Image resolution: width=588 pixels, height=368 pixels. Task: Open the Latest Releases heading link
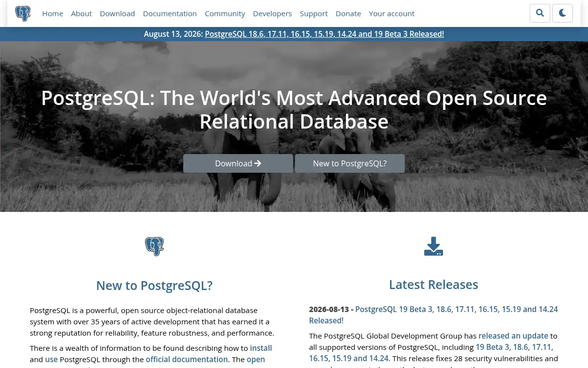(x=434, y=285)
